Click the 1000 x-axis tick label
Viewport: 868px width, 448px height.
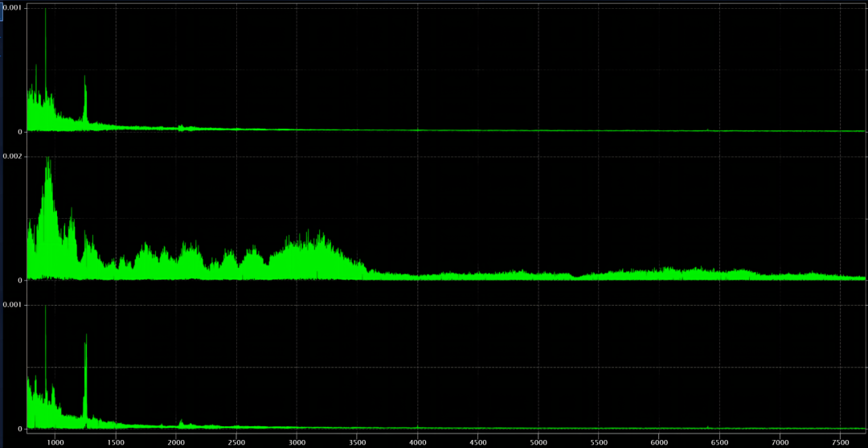click(x=55, y=442)
